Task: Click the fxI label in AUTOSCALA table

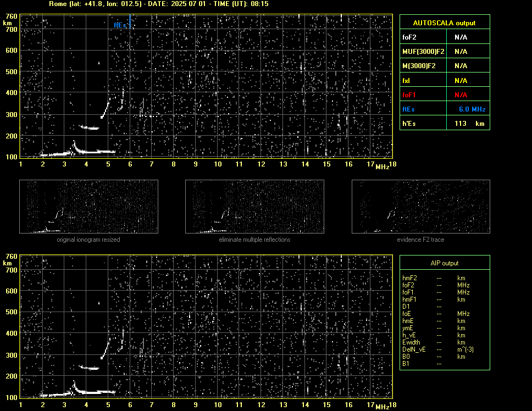Action: tap(406, 81)
